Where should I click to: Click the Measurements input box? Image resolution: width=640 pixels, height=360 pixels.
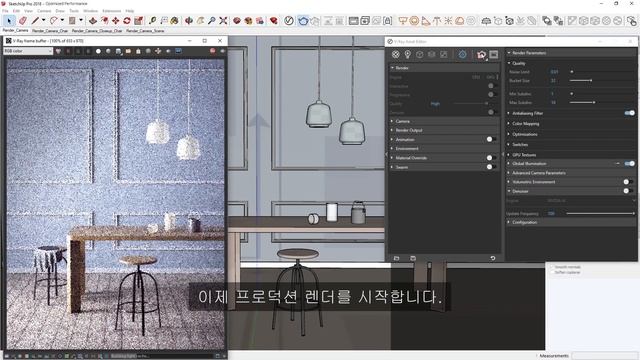coord(604,356)
